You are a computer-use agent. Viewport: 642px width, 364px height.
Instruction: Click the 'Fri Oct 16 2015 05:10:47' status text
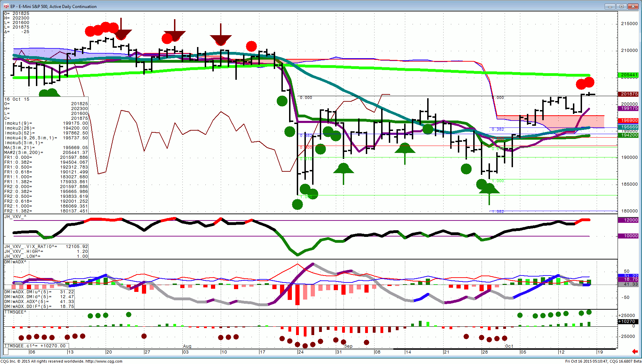pos(586,361)
